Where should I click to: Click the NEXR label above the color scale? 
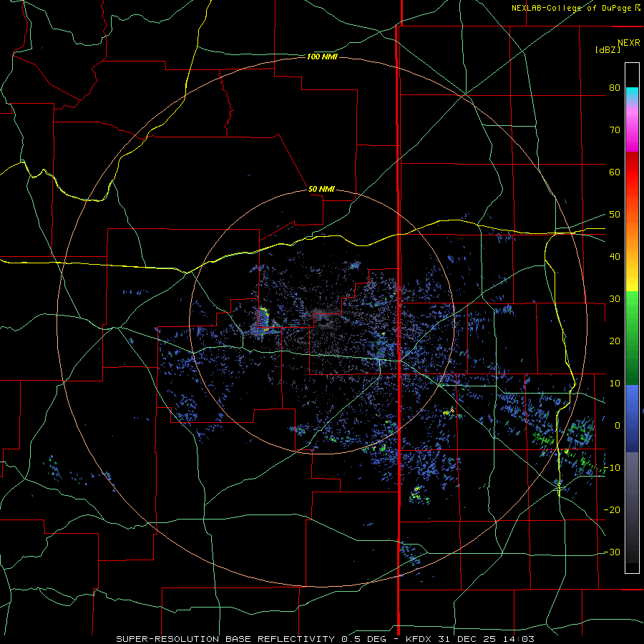[629, 43]
